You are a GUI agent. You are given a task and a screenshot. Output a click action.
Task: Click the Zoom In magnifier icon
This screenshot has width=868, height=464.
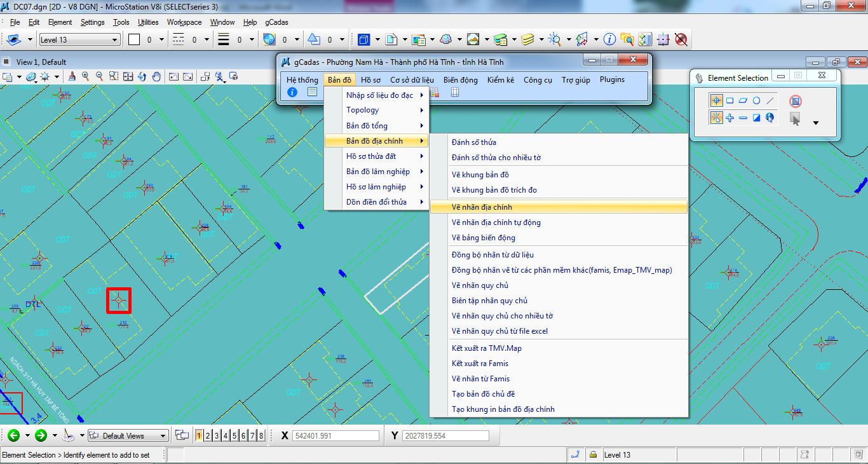(x=85, y=76)
